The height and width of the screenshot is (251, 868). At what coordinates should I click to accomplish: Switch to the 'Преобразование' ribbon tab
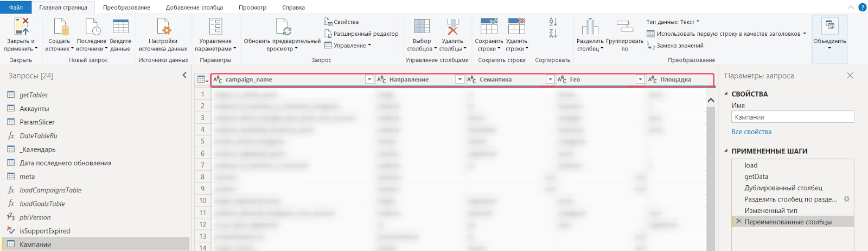pos(126,8)
